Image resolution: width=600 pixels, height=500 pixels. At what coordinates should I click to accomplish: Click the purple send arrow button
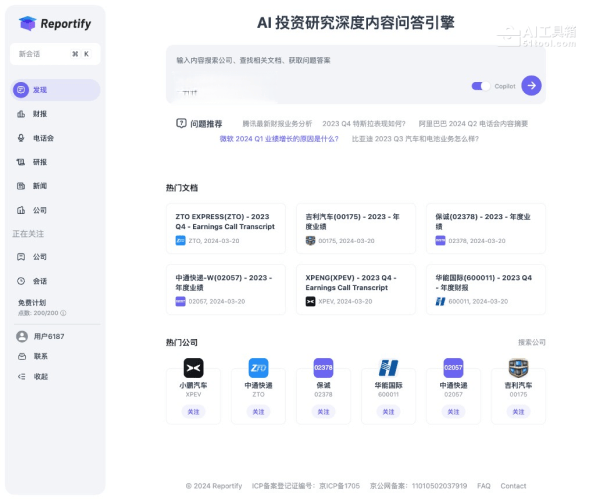pyautogui.click(x=531, y=86)
